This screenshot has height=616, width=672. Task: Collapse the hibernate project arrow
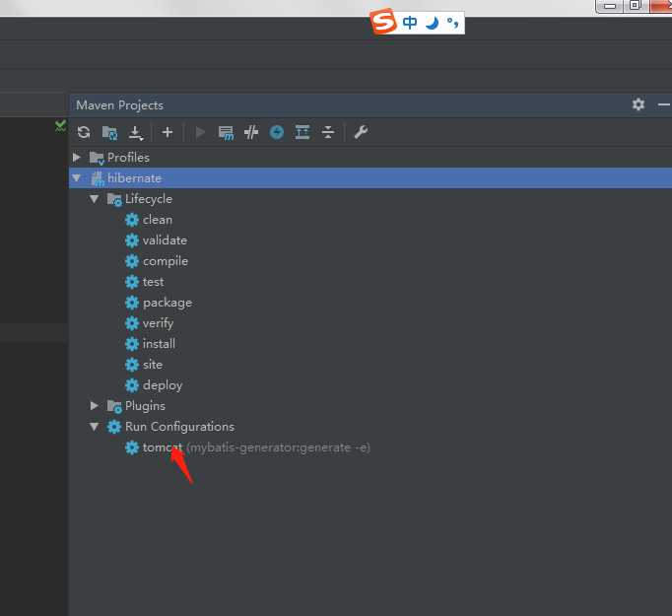click(77, 177)
